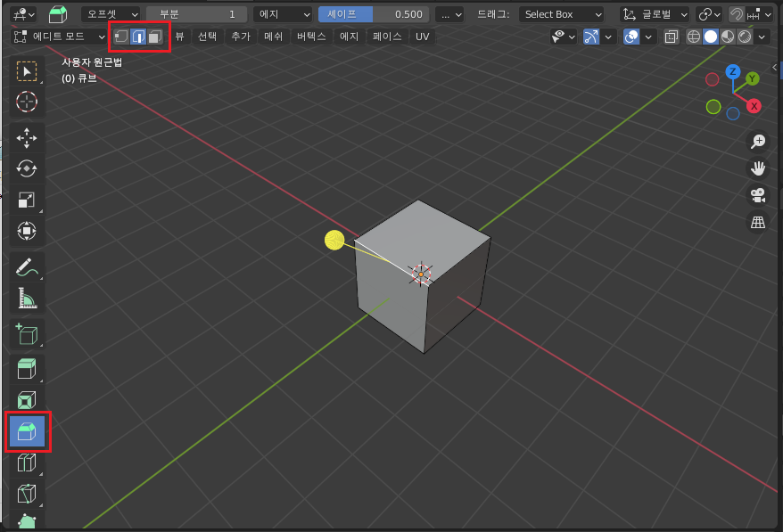Select the Select Box tool in toolbar

[27, 71]
